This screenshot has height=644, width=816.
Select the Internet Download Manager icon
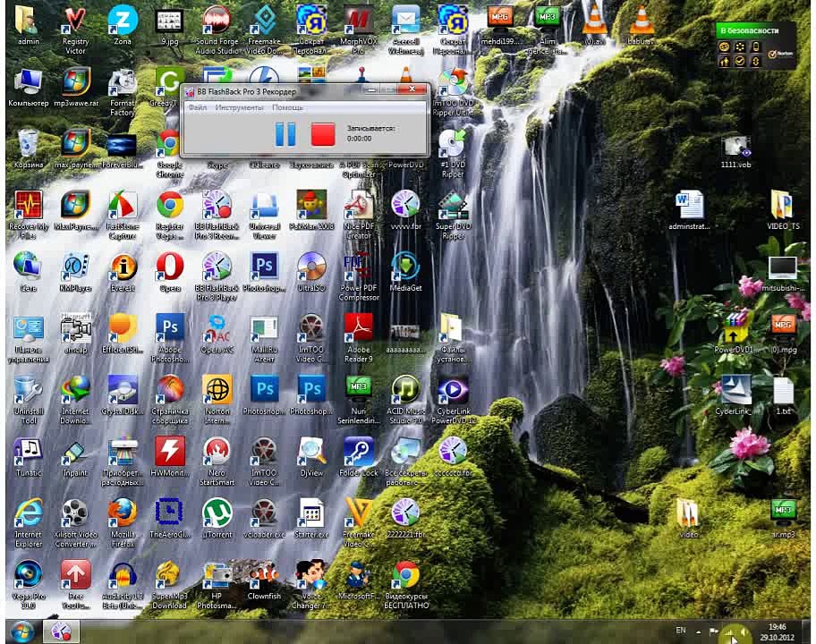(x=75, y=400)
